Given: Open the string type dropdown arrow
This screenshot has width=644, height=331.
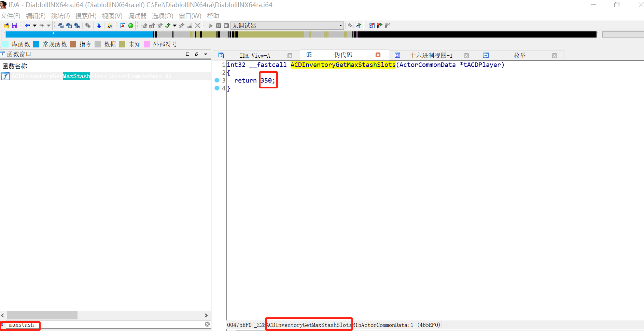Looking at the screenshot, I should (174, 26).
